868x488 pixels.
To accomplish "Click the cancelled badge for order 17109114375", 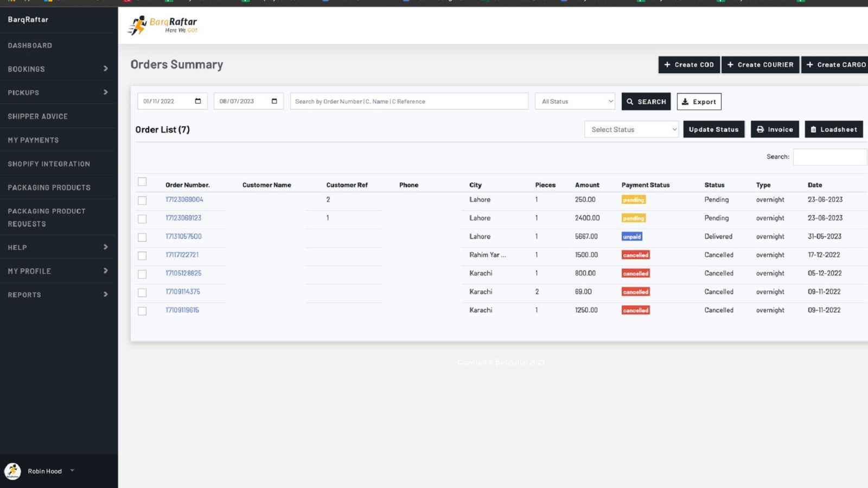I will pyautogui.click(x=635, y=292).
